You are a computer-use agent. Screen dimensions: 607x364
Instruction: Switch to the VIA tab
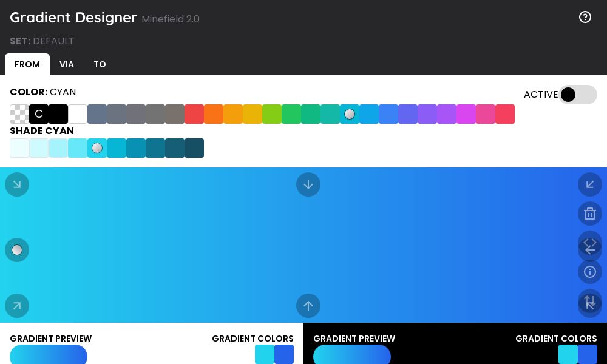67,64
